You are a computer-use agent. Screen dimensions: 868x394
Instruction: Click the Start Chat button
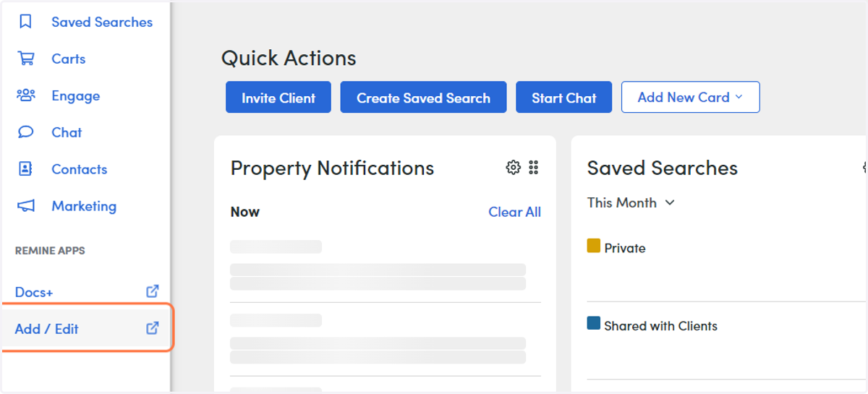point(564,98)
